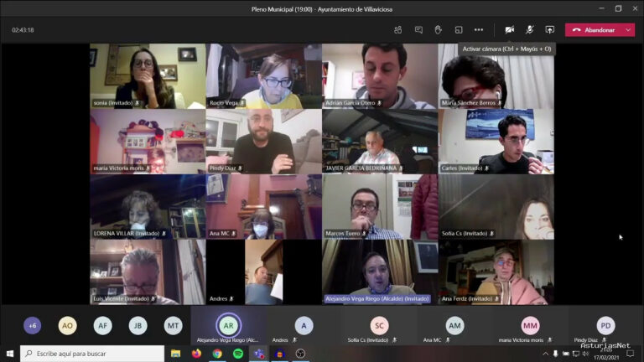The width and height of the screenshot is (644, 362).
Task: Select Sofia Cs video tile
Action: click(496, 206)
